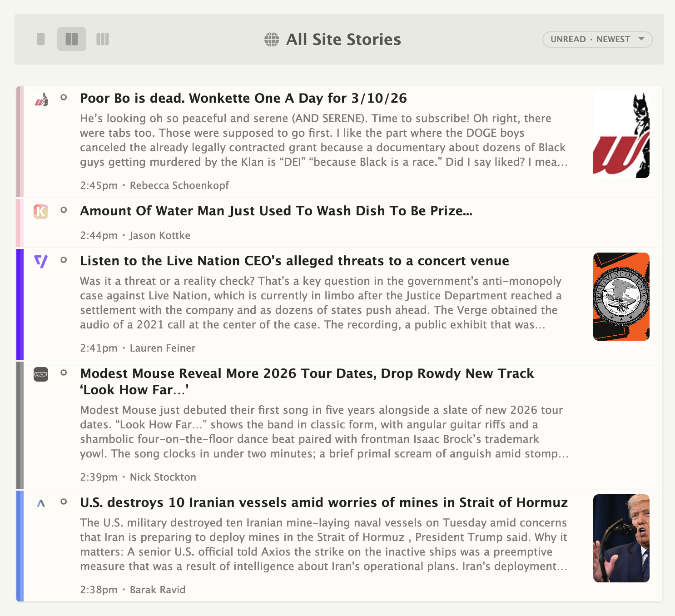The width and height of the screenshot is (675, 616).
Task: Click the Department of Justice seal thumbnail
Action: [x=621, y=296]
